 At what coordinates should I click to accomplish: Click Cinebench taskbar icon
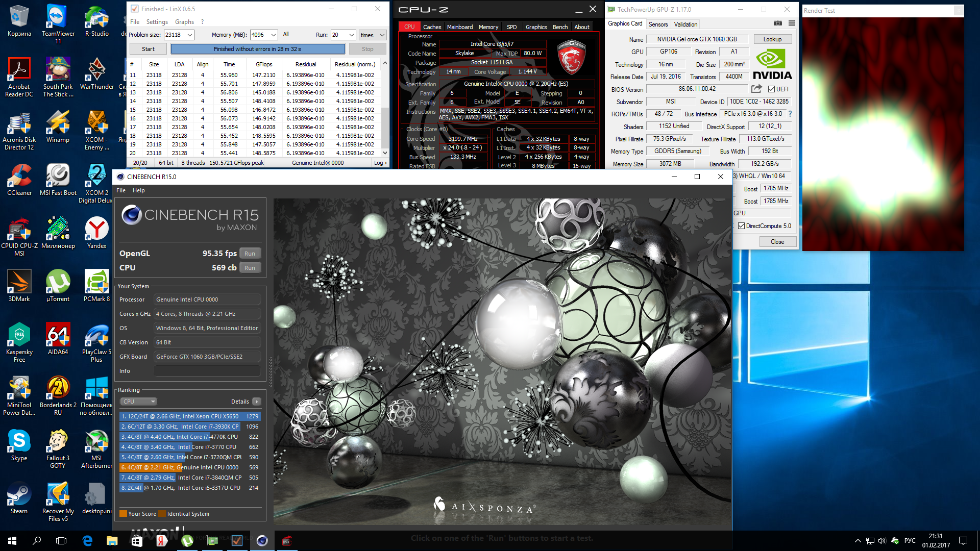pyautogui.click(x=262, y=541)
